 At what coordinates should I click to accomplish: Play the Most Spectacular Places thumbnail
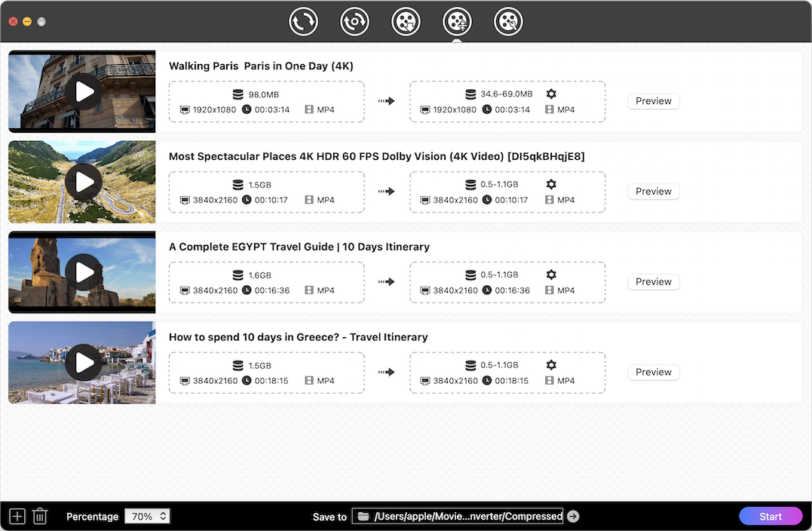(x=84, y=183)
